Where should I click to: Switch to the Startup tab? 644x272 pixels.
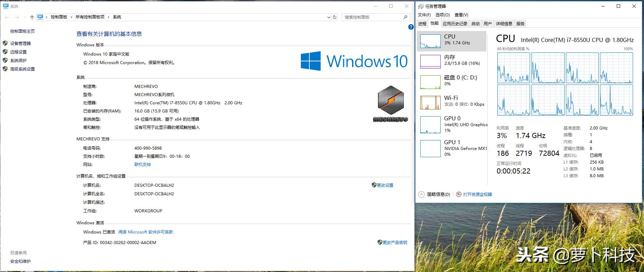[x=475, y=24]
